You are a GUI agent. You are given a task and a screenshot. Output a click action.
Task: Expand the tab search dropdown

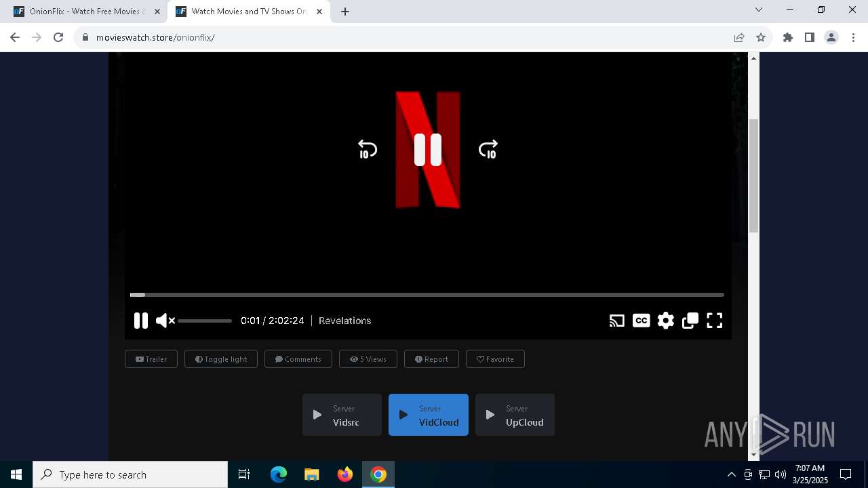point(759,9)
